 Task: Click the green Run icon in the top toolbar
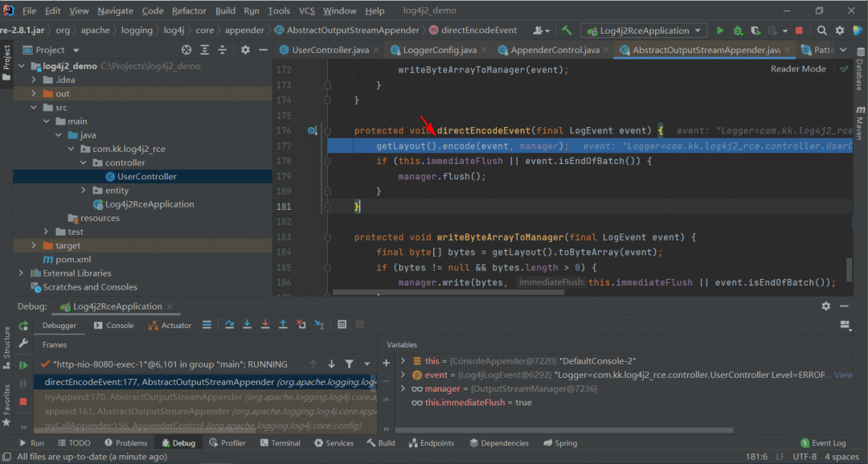coord(720,31)
